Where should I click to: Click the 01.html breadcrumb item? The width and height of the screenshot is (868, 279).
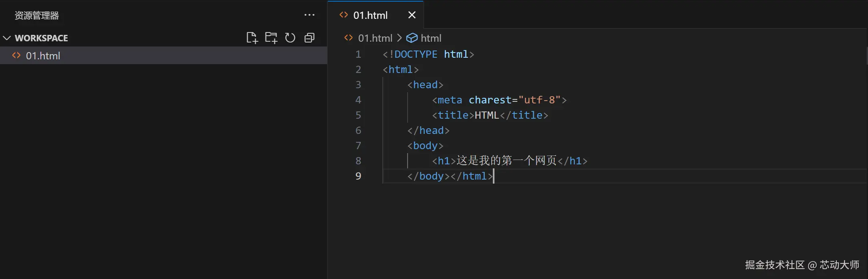375,38
